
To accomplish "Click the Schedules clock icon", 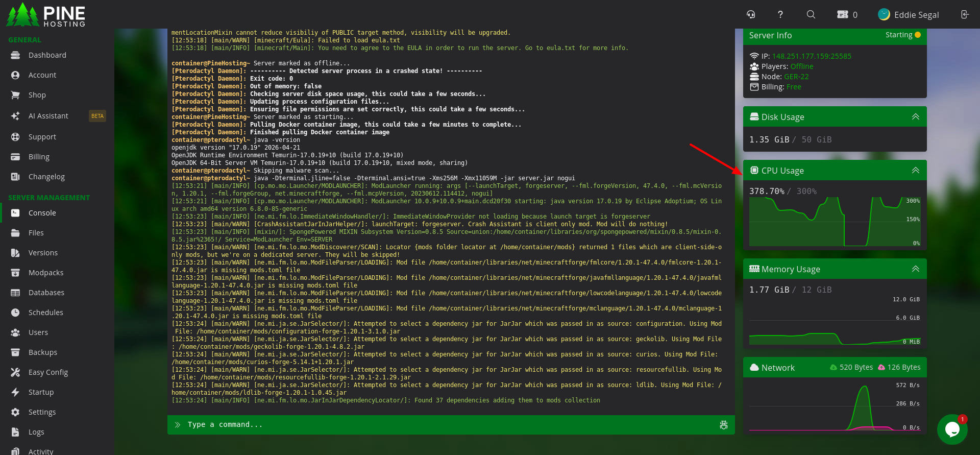I will click(x=15, y=313).
